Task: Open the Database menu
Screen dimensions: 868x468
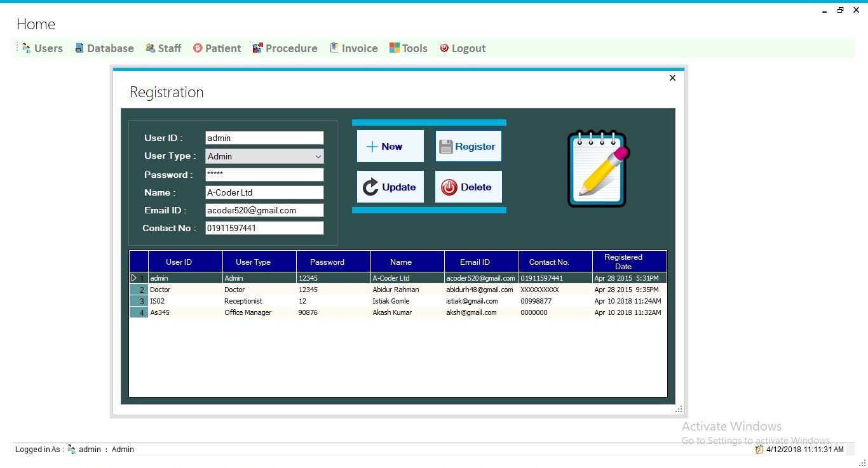Action: tap(104, 48)
